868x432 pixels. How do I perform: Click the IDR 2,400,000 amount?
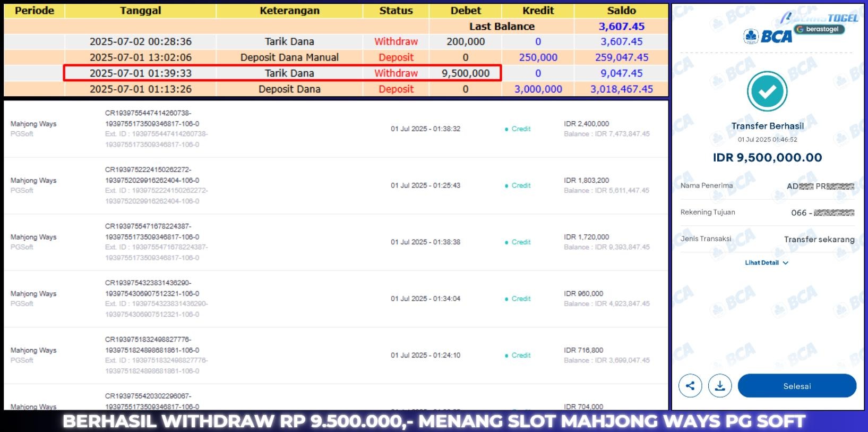(x=586, y=124)
